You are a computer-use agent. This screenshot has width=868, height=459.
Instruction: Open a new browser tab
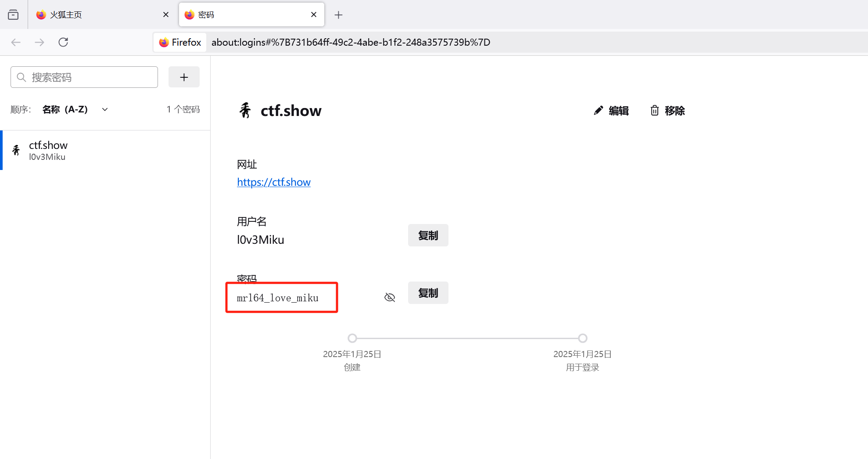click(x=338, y=15)
